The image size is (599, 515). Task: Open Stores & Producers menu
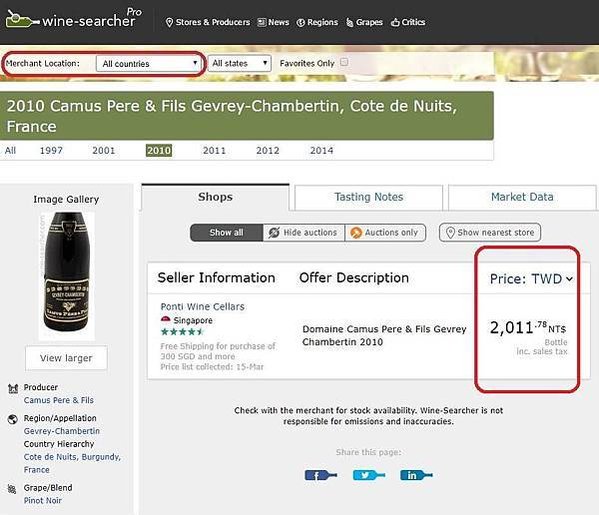(x=208, y=22)
